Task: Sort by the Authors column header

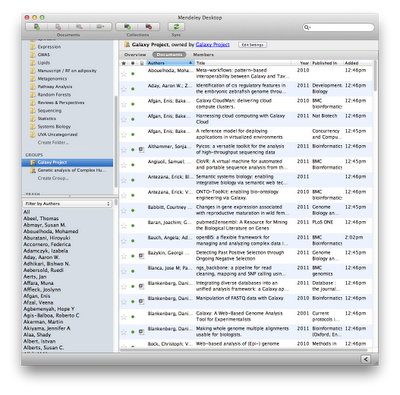Action: coord(170,63)
